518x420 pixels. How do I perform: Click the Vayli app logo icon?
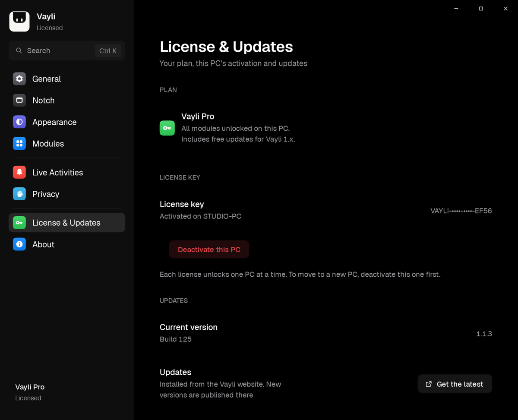(19, 22)
